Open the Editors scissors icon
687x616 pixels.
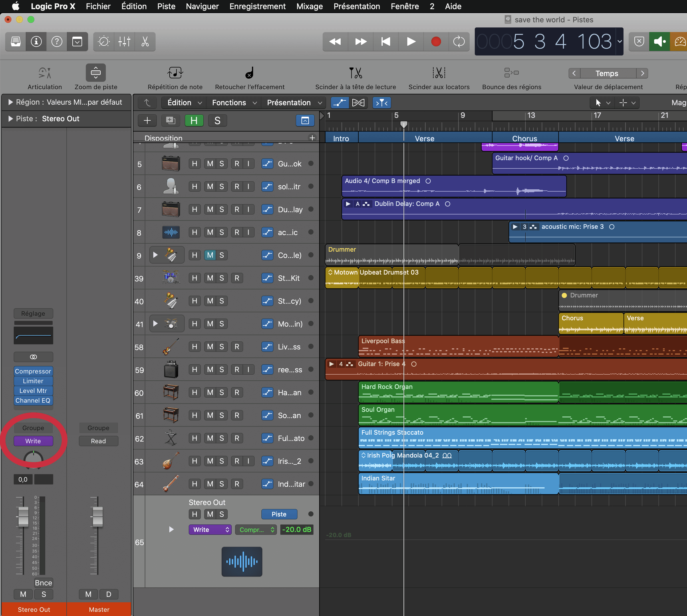tap(145, 42)
